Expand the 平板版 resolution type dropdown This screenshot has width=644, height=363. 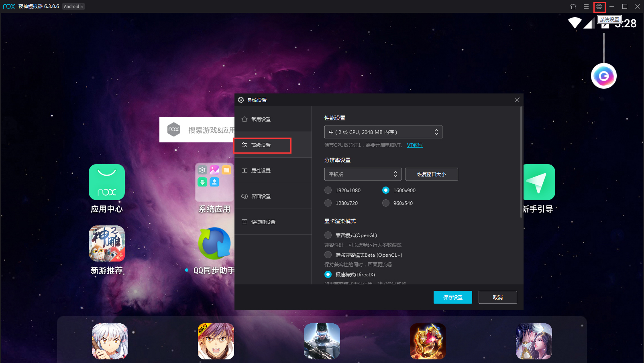click(x=362, y=174)
